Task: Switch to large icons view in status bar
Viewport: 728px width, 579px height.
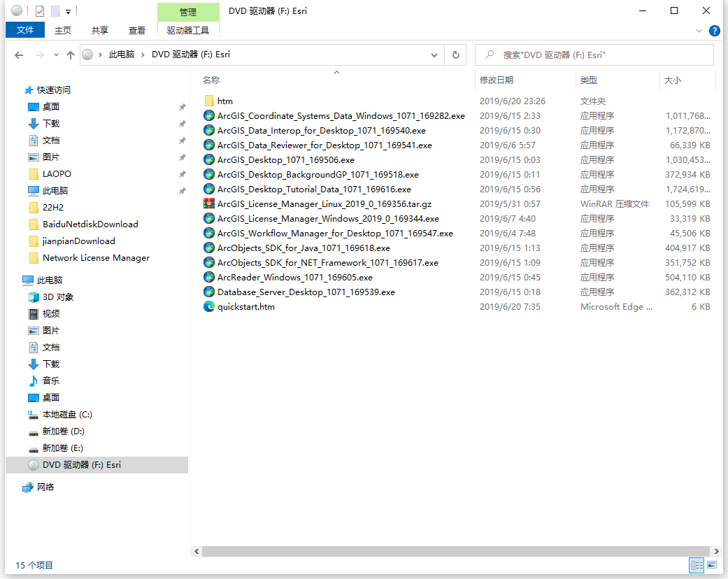Action: click(x=712, y=565)
